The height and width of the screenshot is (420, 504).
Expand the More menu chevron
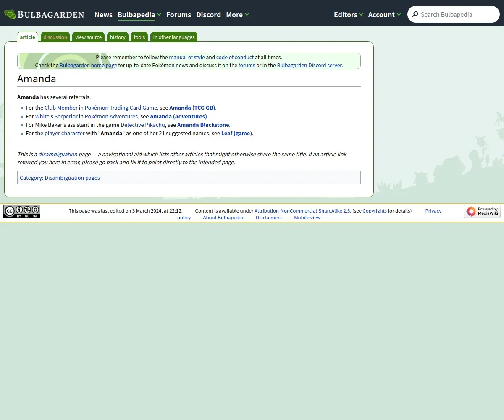point(247,15)
